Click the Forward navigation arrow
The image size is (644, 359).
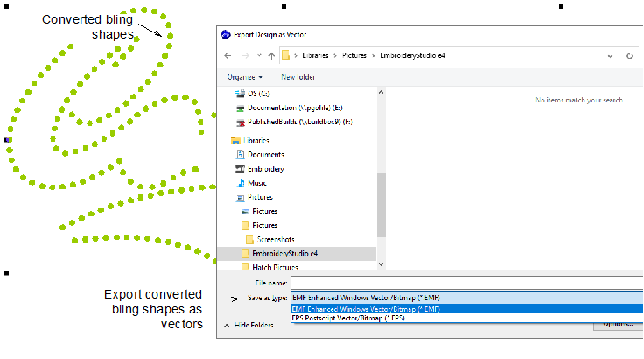click(244, 55)
